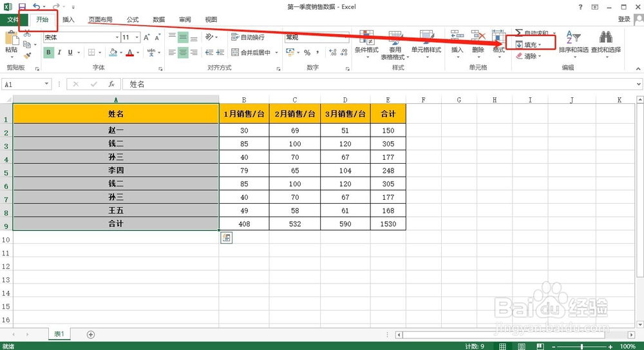The image size is (644, 350).
Task: Click the Insert cells (插入) icon
Action: pos(457,36)
